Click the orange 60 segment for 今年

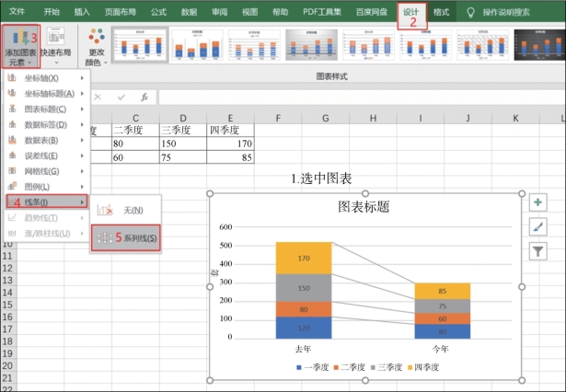click(442, 318)
